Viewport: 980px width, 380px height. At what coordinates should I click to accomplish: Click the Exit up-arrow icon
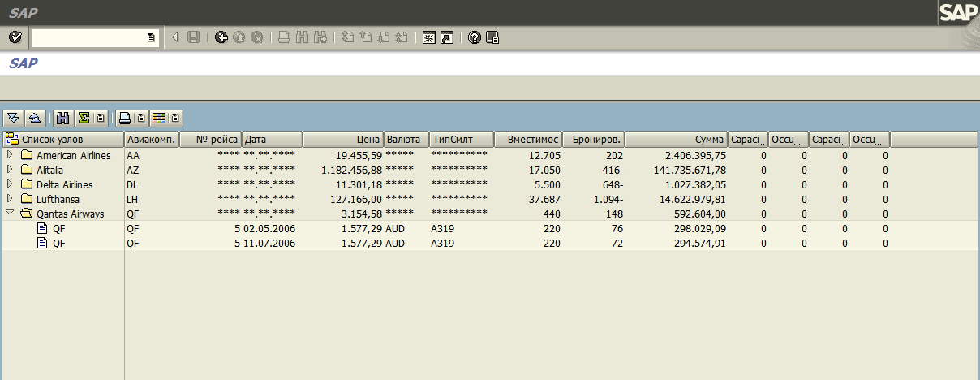239,37
